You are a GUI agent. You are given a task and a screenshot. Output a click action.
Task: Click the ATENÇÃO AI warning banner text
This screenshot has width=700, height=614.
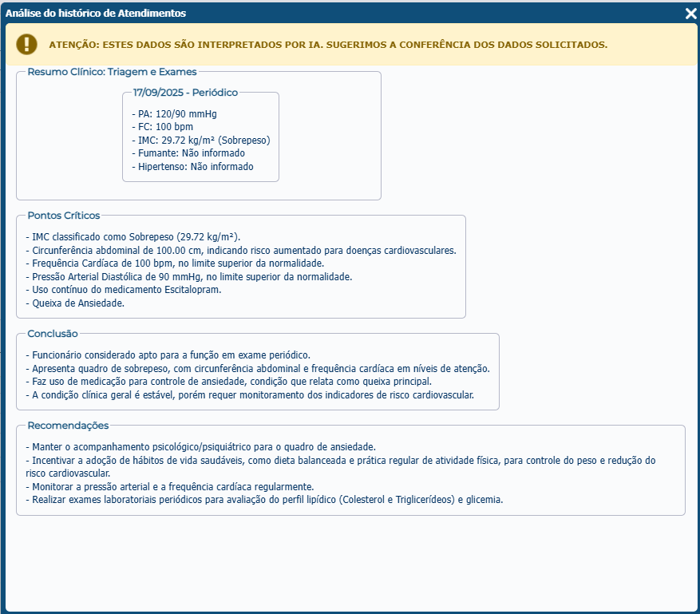[x=328, y=45]
